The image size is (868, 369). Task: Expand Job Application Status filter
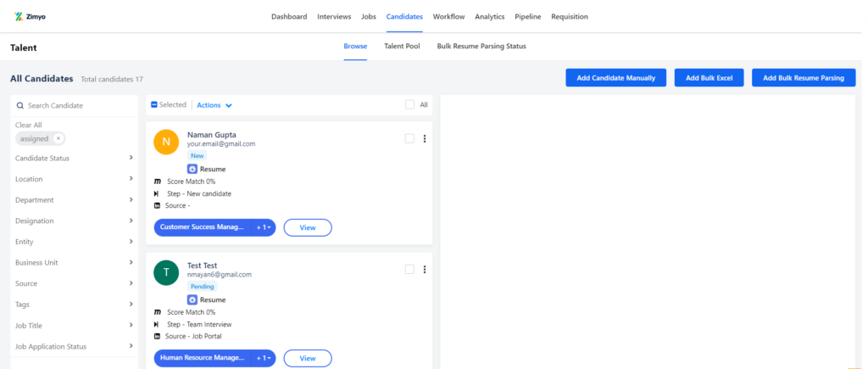[x=75, y=346]
